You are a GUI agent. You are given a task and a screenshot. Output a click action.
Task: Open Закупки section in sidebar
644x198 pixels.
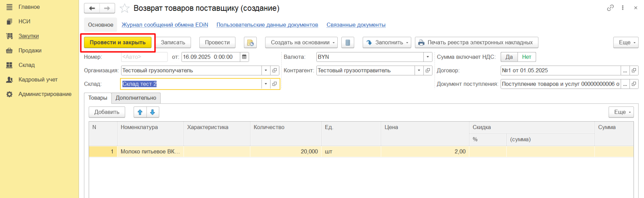(29, 36)
